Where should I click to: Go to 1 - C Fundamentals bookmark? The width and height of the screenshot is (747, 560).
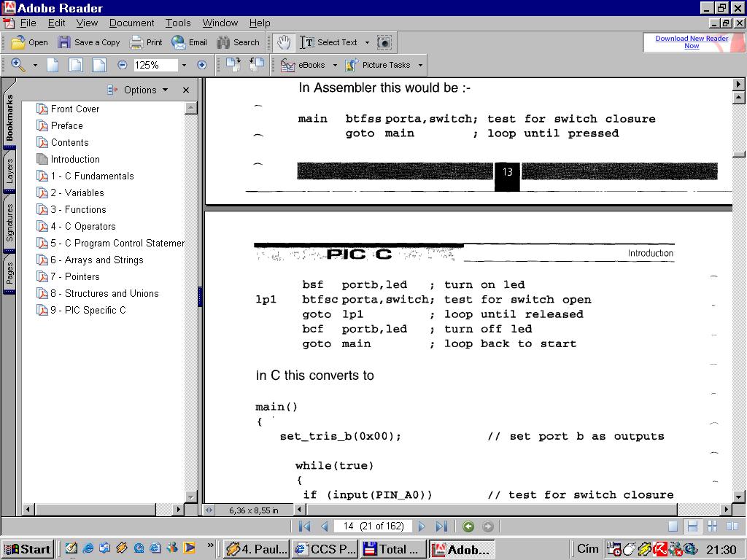click(x=93, y=176)
